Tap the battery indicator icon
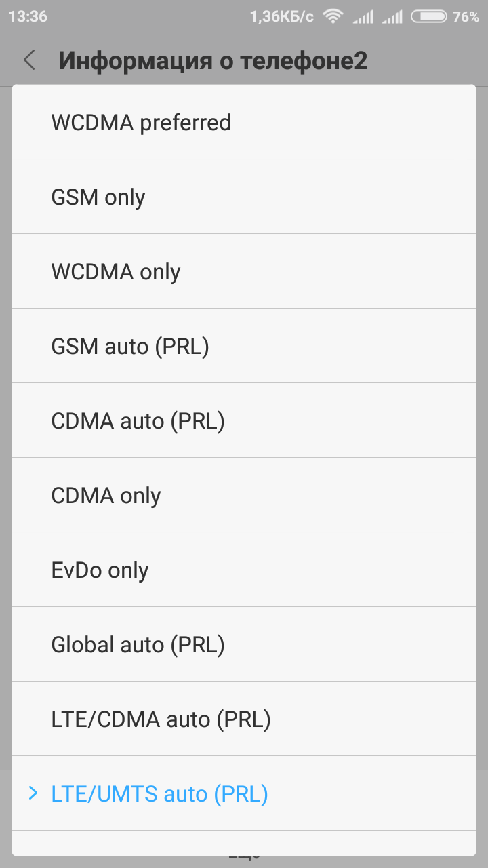Screen dimensions: 488x868 [428, 17]
